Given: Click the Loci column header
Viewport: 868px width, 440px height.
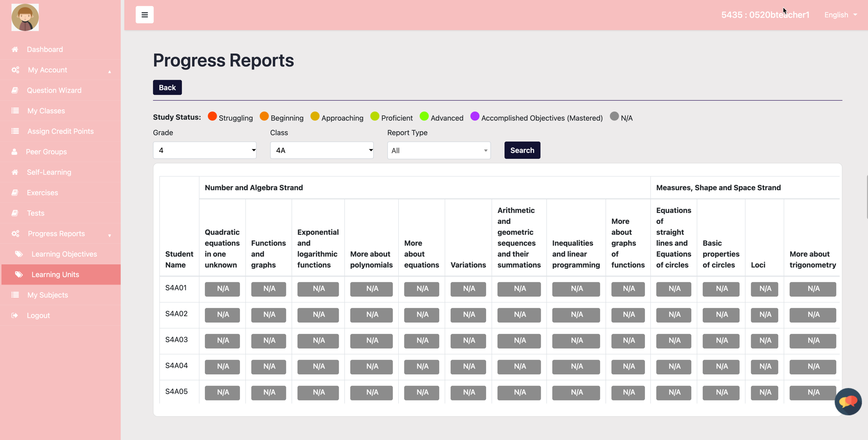Looking at the screenshot, I should pyautogui.click(x=758, y=265).
